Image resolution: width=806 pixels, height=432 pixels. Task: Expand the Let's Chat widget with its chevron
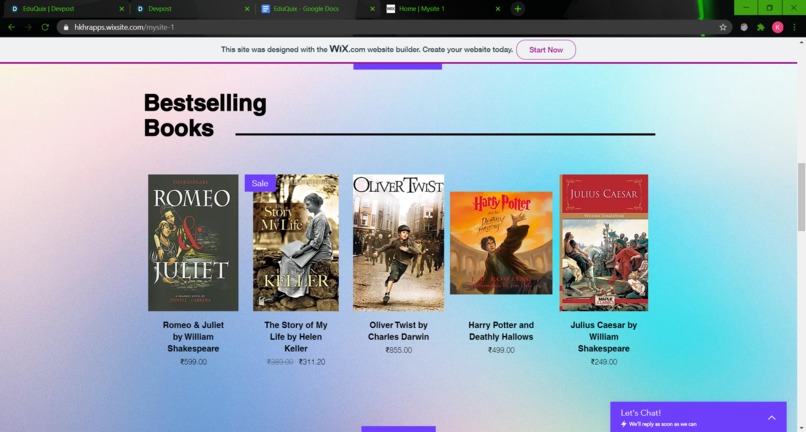click(772, 418)
